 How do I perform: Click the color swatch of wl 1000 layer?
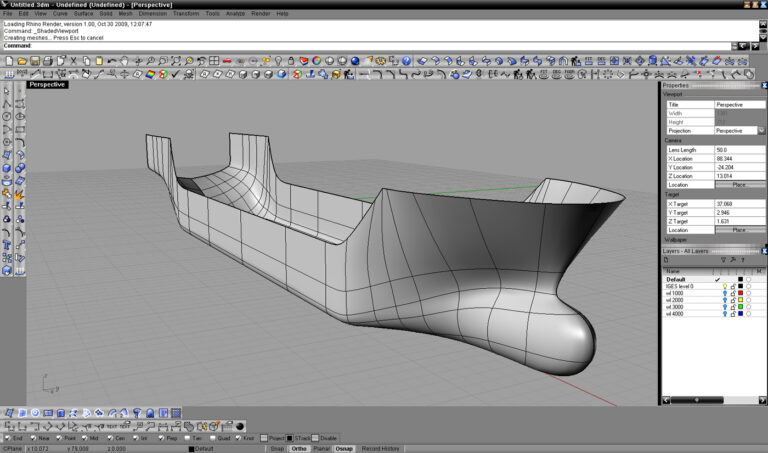click(x=740, y=292)
